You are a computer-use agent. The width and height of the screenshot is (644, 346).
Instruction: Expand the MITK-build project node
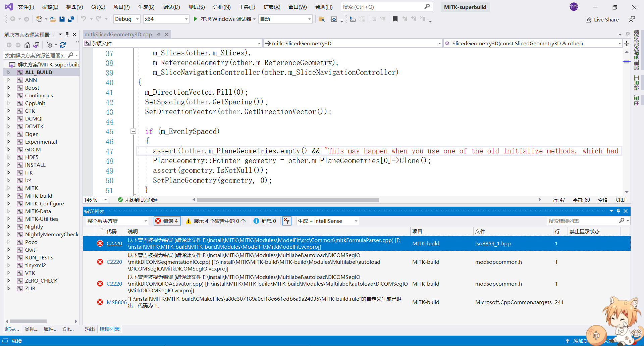click(9, 196)
